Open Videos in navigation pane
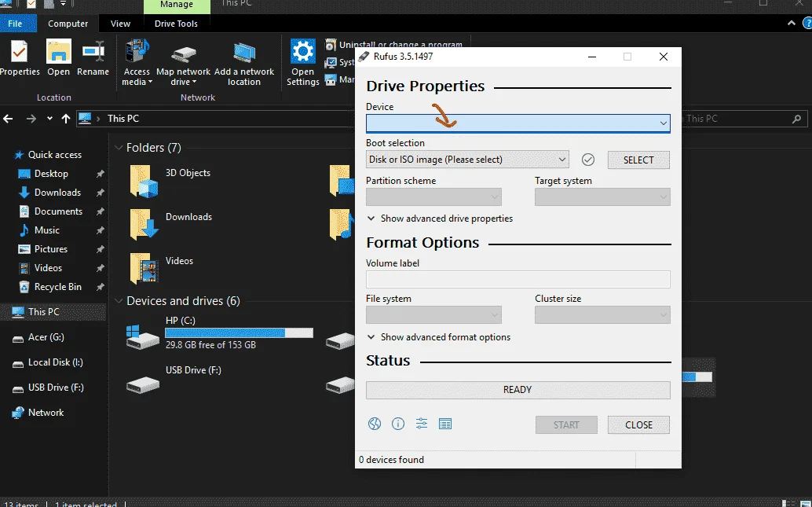This screenshot has width=812, height=507. click(40, 268)
